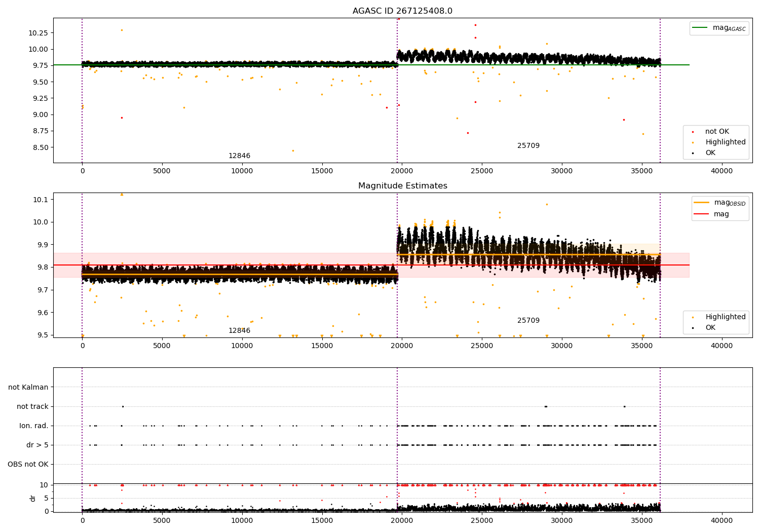Click the "AGASC ID 267125408.0" plot title

click(403, 11)
